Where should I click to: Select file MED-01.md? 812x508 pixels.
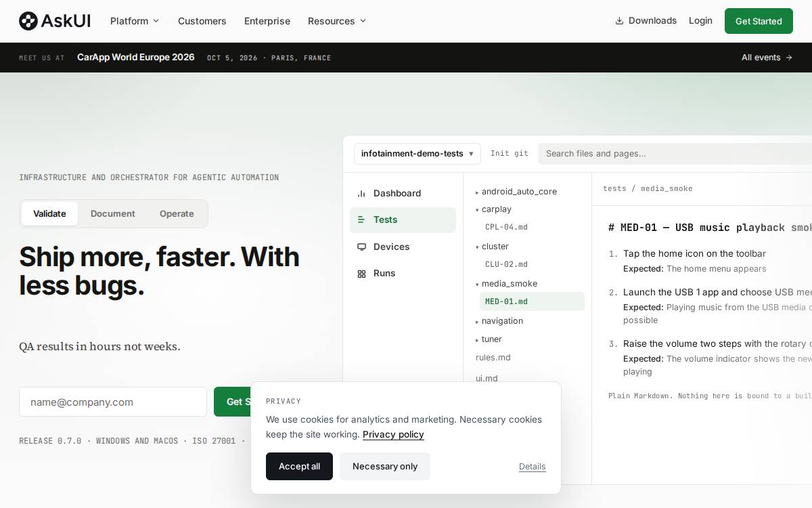tap(532, 301)
